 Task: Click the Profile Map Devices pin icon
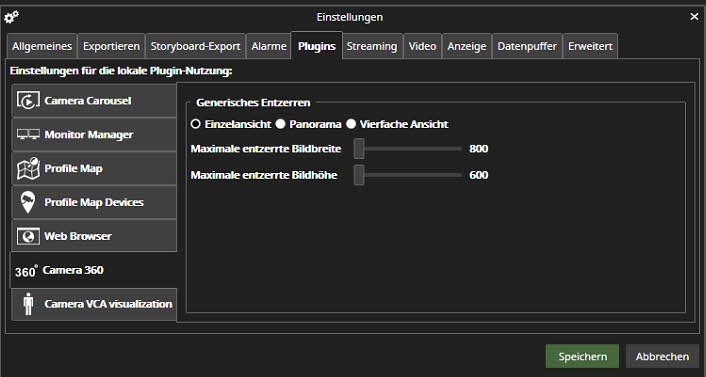click(x=28, y=202)
